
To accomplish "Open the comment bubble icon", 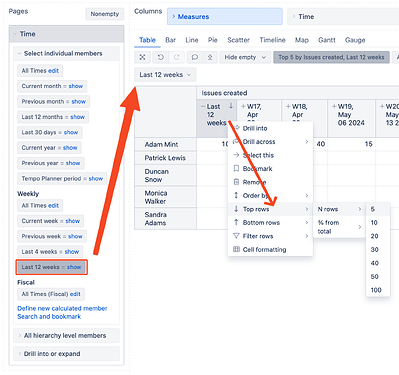I will pyautogui.click(x=195, y=57).
